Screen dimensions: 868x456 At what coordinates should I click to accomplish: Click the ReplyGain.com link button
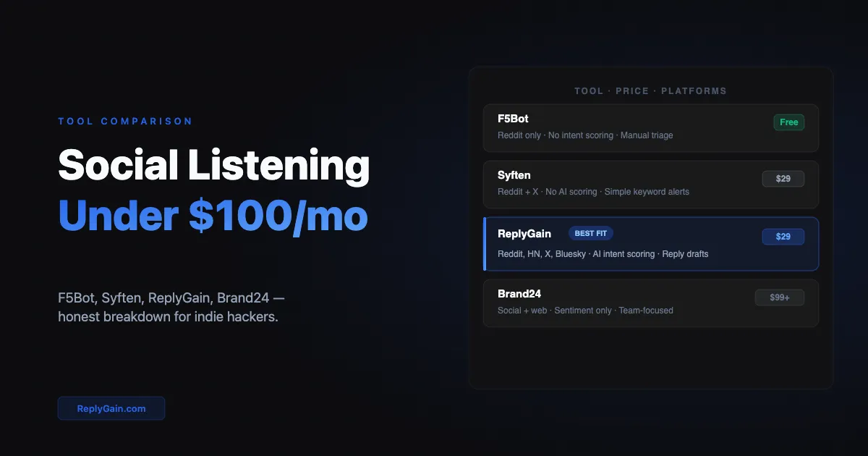tap(111, 408)
